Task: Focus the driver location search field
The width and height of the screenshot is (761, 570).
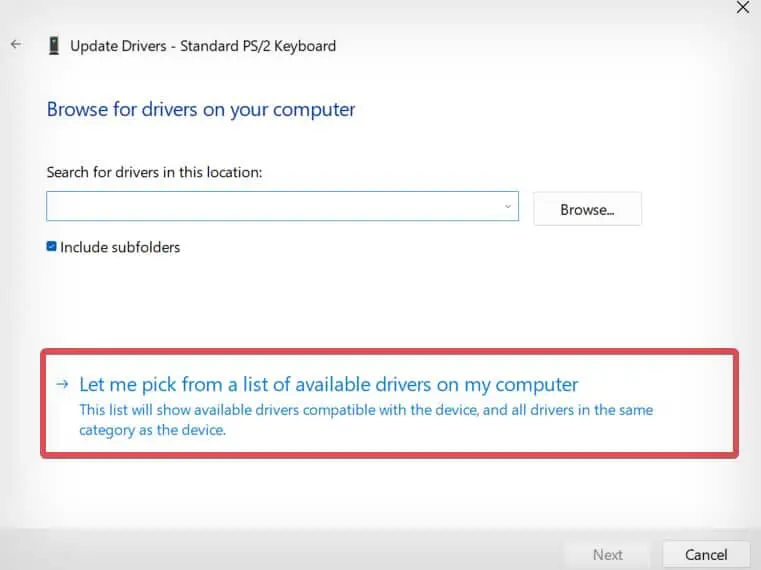Action: pos(282,206)
